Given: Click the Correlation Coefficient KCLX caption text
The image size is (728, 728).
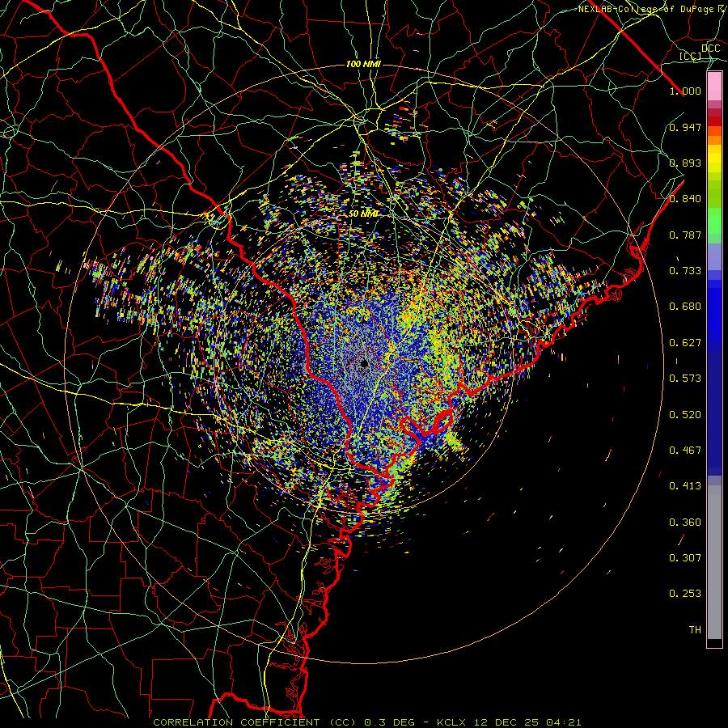Looking at the screenshot, I should (x=366, y=722).
